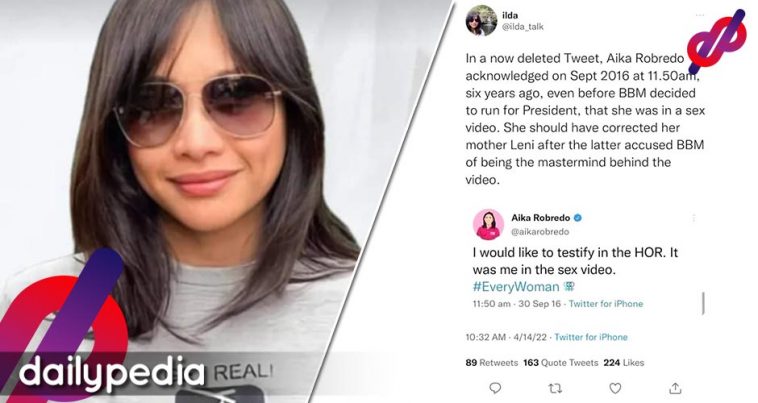Viewport: 758px width, 403px height.
Task: Click the dailypedia watermark text
Action: (111, 373)
